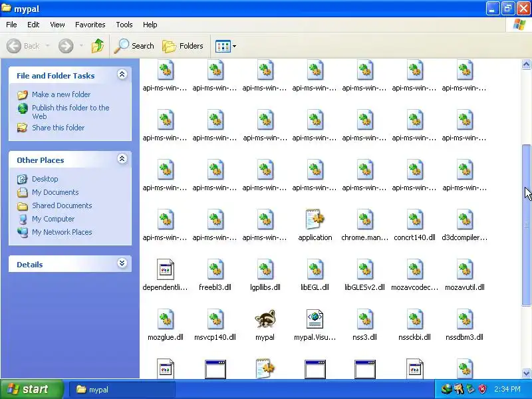Click the Forward navigation arrow
The height and width of the screenshot is (399, 532).
point(66,46)
